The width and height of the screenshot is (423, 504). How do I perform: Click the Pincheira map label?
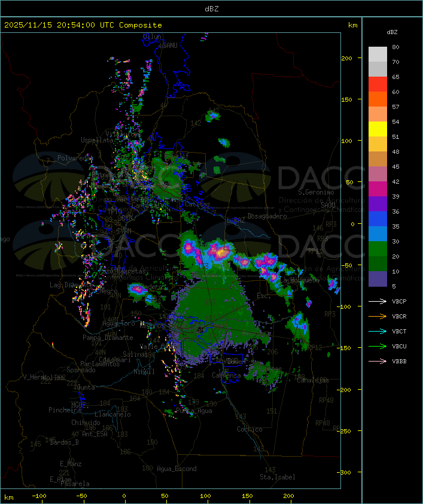click(x=65, y=410)
